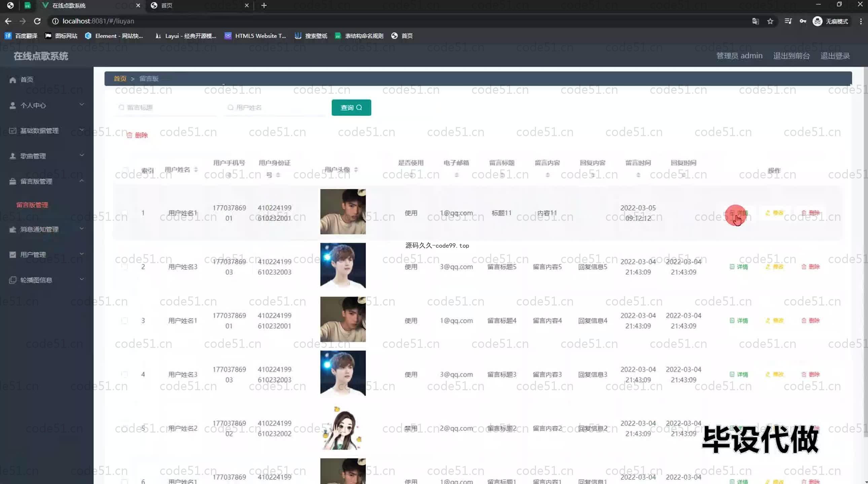Click 退出登录 to log out

(x=835, y=56)
